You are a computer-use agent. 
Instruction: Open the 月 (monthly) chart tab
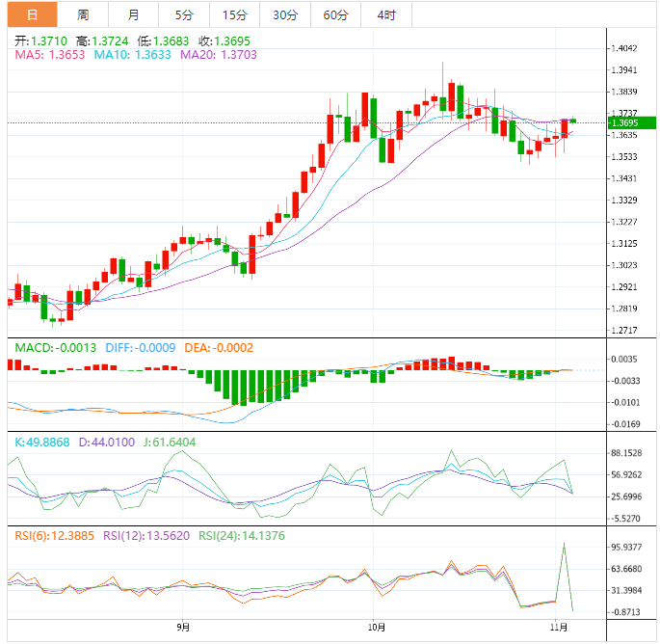point(133,14)
